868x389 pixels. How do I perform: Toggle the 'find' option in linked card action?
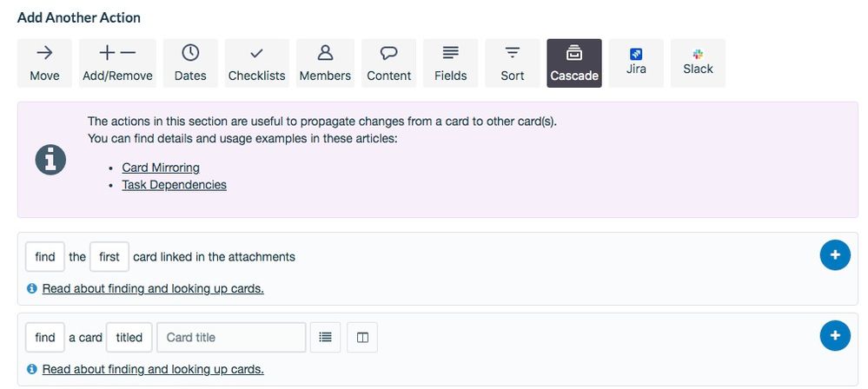(45, 257)
